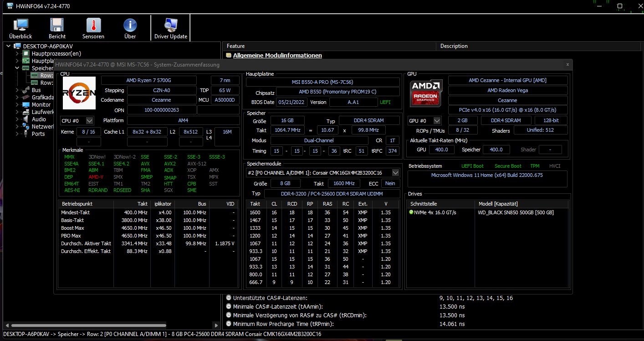Click the UEFI Boot status label
The image size is (644, 341).
point(472,166)
